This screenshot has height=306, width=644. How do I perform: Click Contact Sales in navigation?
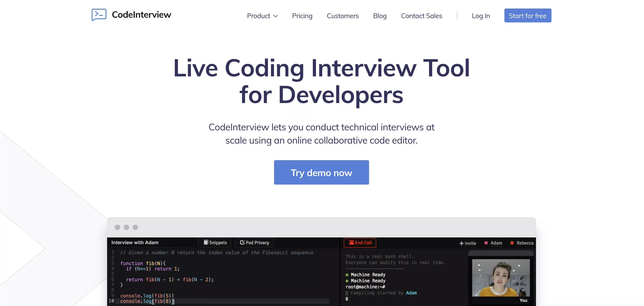[x=421, y=16]
